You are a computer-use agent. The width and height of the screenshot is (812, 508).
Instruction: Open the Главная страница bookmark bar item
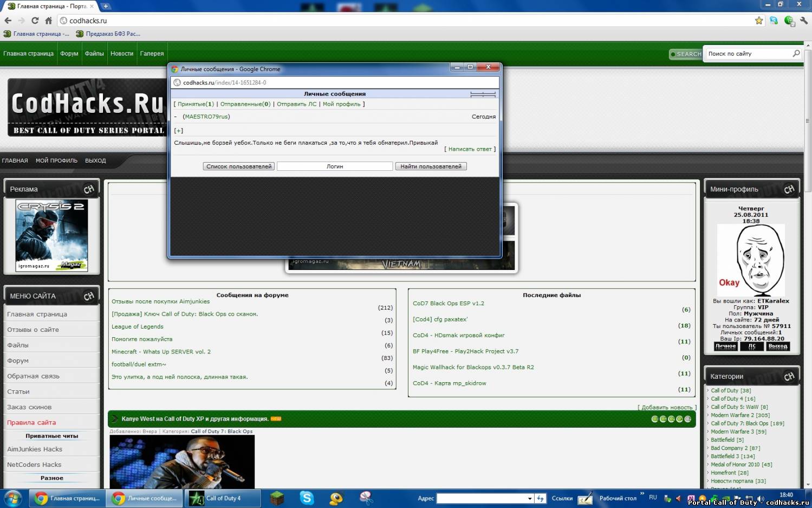coord(36,34)
